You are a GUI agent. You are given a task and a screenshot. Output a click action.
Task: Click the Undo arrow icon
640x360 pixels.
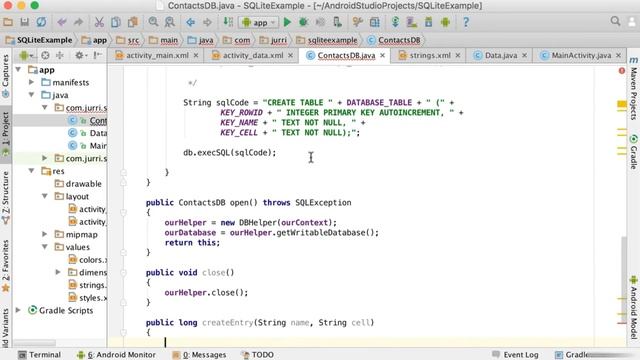click(62, 22)
